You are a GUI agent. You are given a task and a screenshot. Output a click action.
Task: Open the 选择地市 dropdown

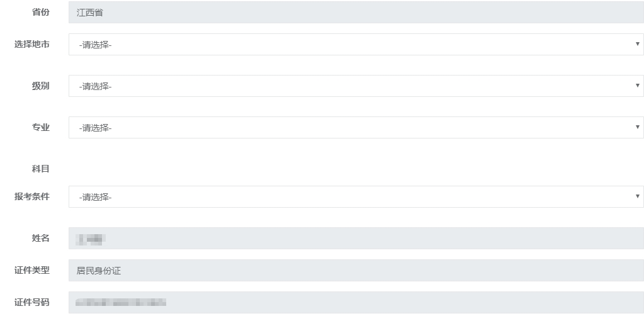click(x=356, y=45)
